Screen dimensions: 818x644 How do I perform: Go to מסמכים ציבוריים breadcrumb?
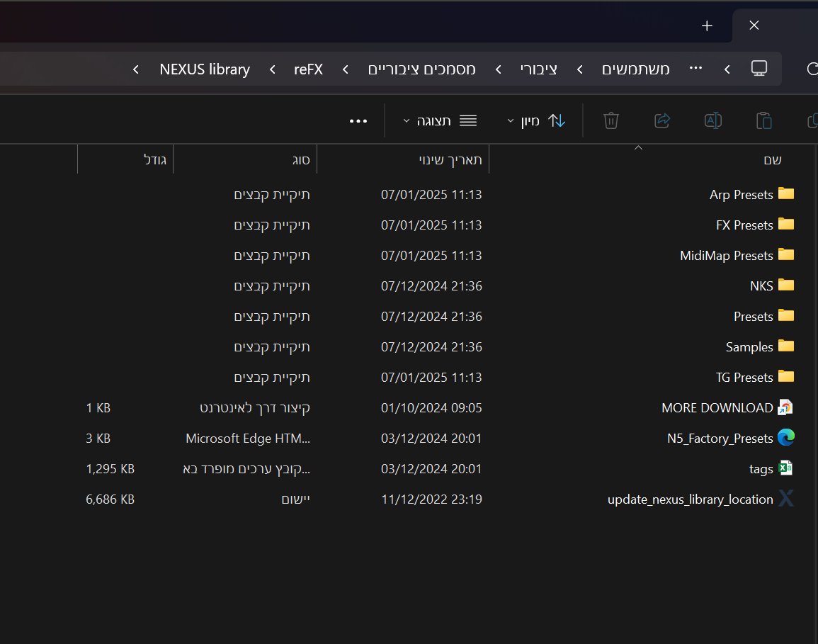point(421,69)
